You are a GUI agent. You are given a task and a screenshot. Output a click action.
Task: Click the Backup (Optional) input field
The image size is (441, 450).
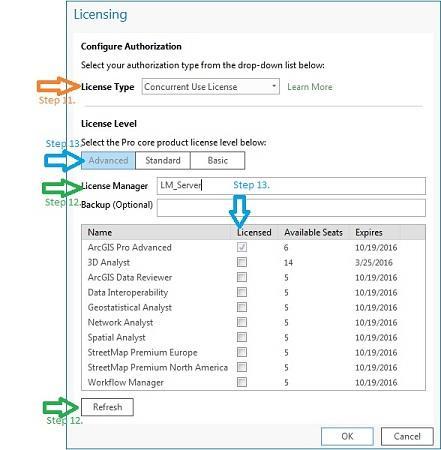[291, 208]
